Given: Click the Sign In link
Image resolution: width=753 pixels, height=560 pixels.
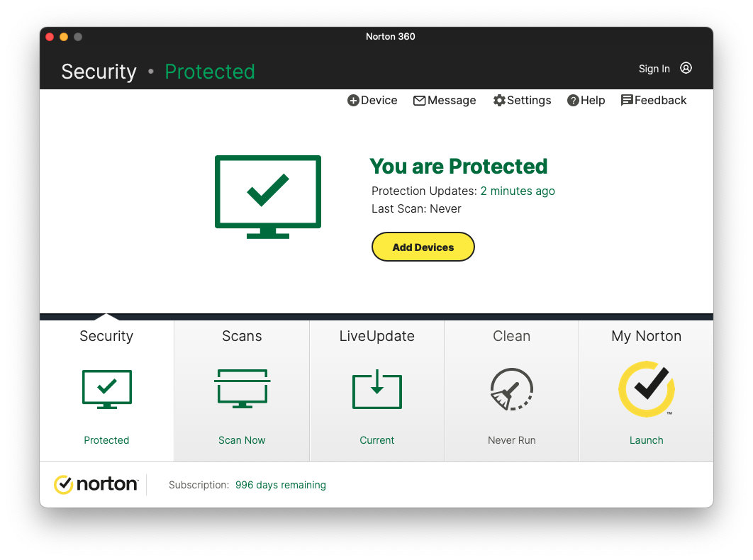Looking at the screenshot, I should point(654,69).
